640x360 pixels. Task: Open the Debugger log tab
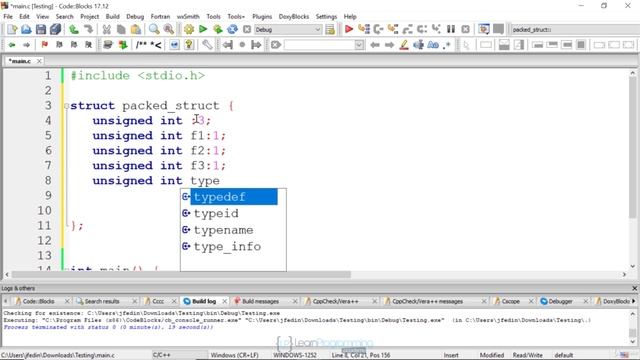[560, 301]
